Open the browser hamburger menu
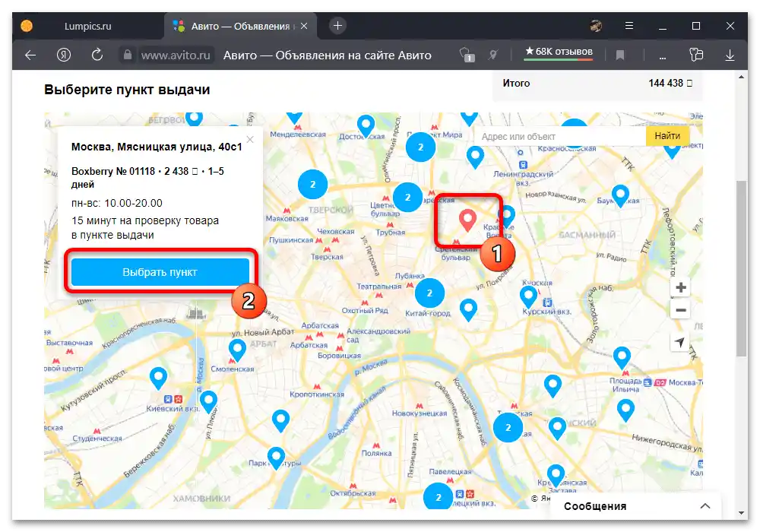Image resolution: width=760 pixels, height=532 pixels. point(629,26)
